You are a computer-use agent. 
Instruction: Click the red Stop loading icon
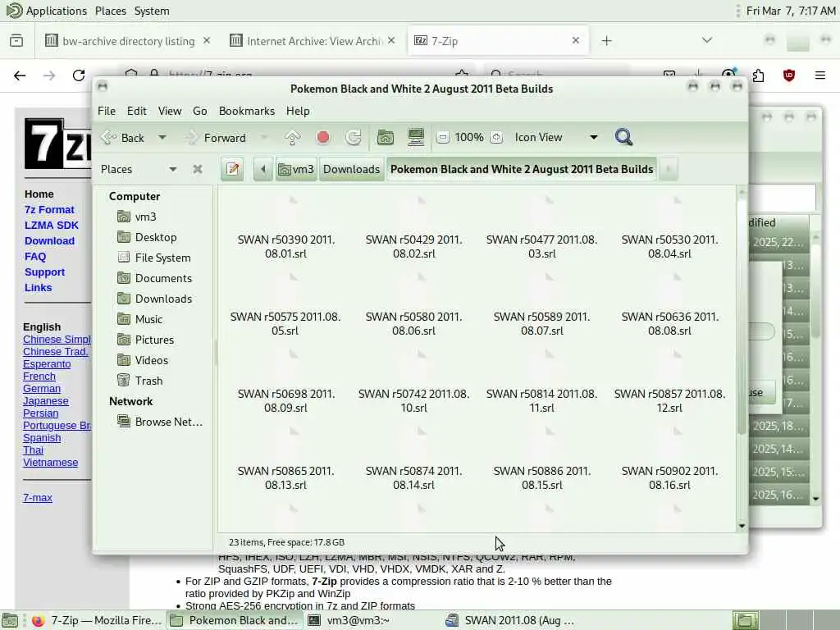323,138
